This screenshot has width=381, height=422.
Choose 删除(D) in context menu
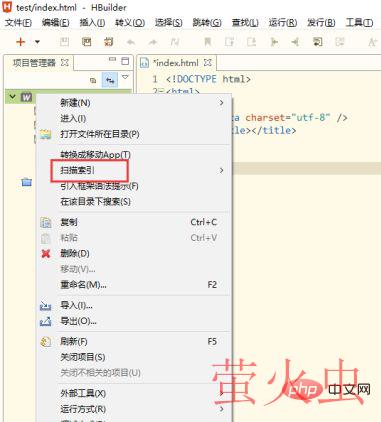coord(134,253)
